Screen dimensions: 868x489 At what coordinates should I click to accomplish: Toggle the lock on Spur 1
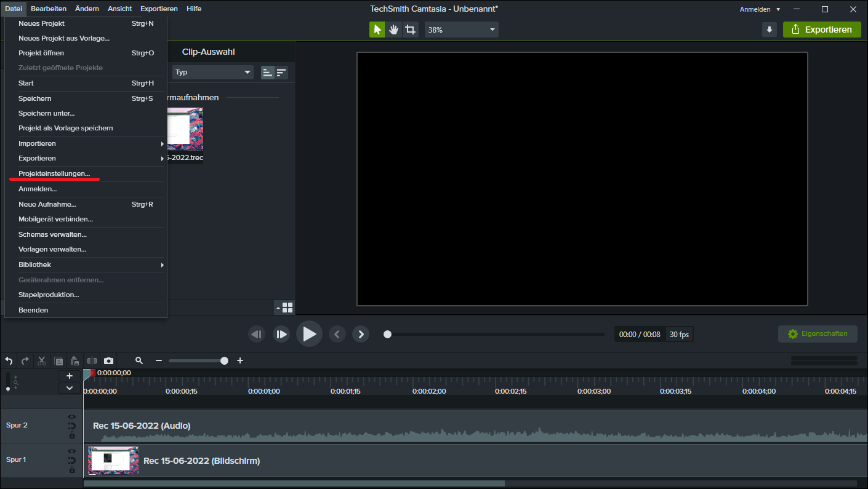[x=72, y=470]
